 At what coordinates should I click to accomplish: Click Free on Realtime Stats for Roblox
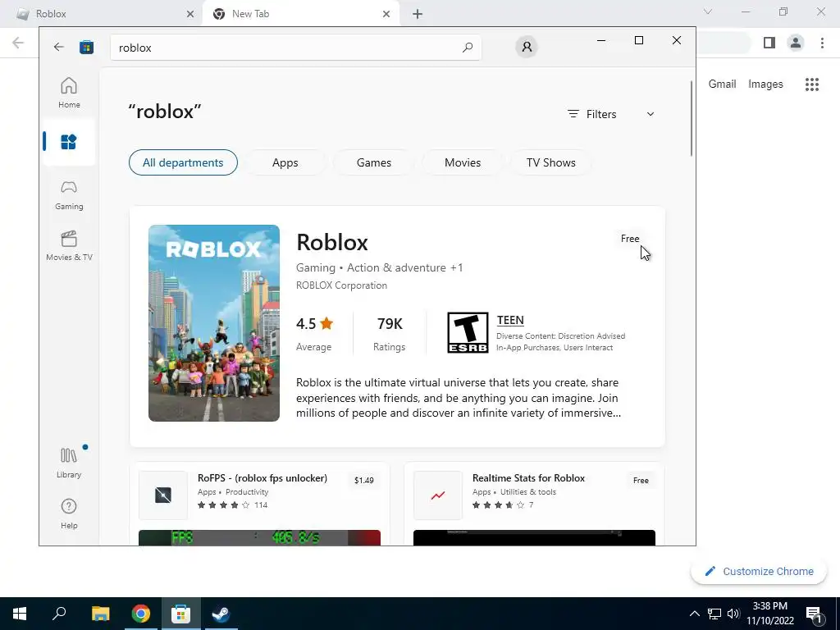point(641,481)
